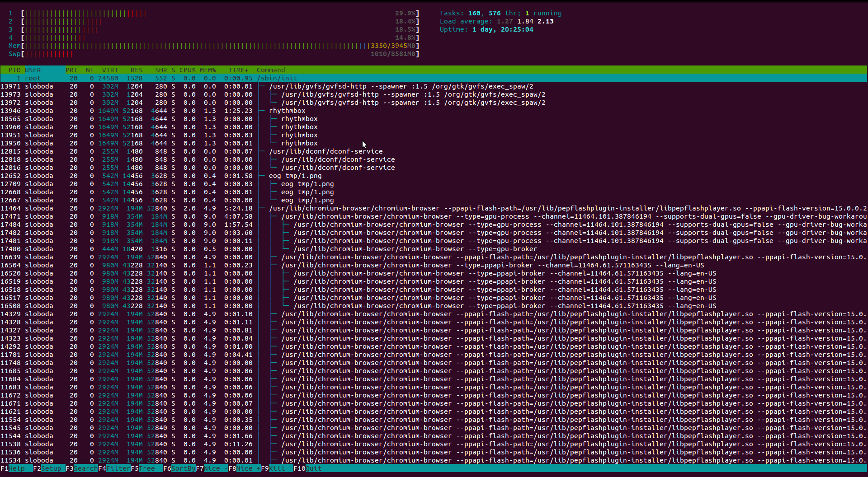868x477 pixels.
Task: Click the PRI column header
Action: [x=71, y=70]
